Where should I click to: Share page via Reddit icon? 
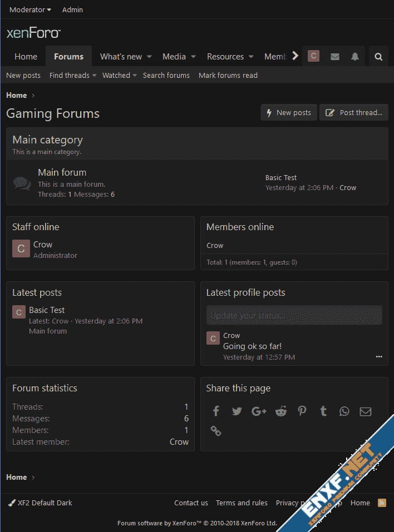coord(280,411)
